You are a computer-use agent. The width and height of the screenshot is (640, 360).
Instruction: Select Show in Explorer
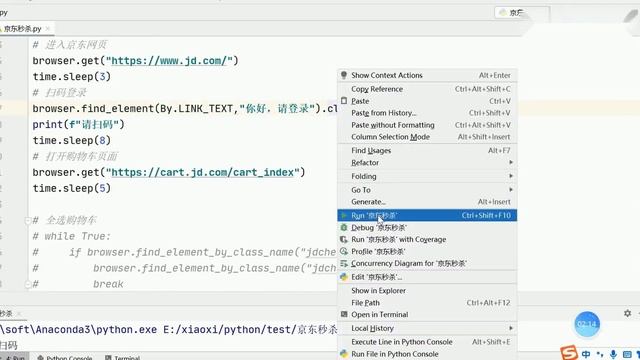tap(427, 291)
